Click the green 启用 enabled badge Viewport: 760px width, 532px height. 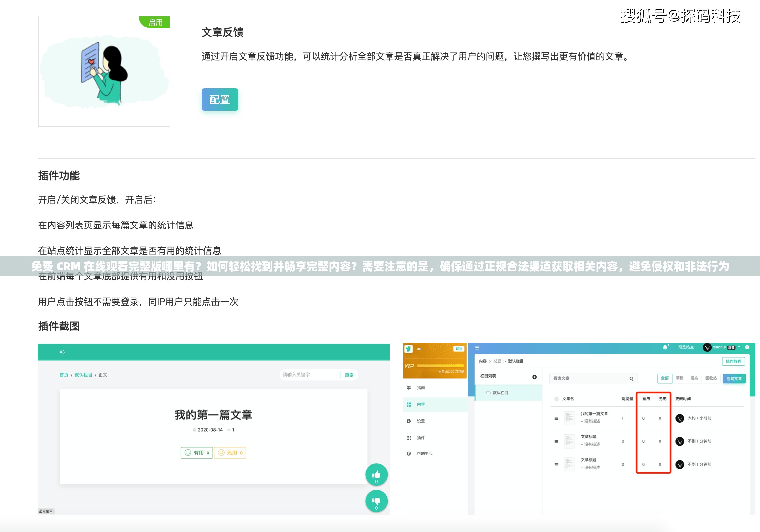(155, 22)
